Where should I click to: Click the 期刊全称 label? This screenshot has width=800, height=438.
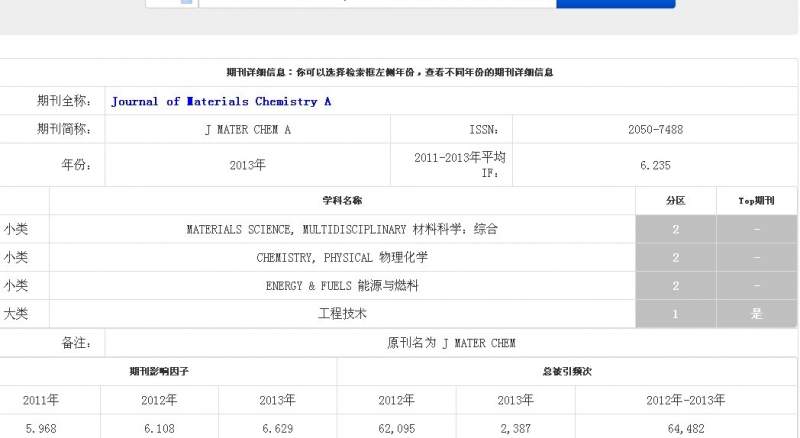pos(64,101)
